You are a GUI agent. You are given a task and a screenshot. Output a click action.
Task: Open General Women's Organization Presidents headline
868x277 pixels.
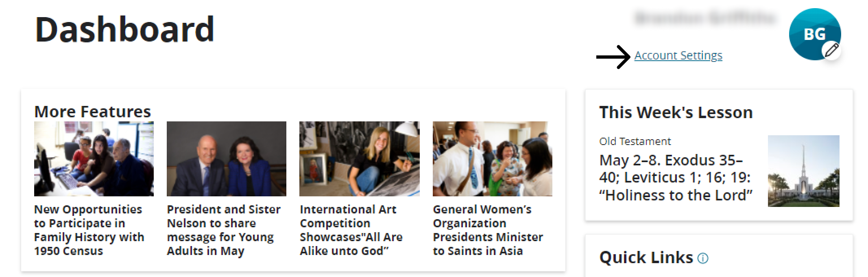[x=488, y=230]
